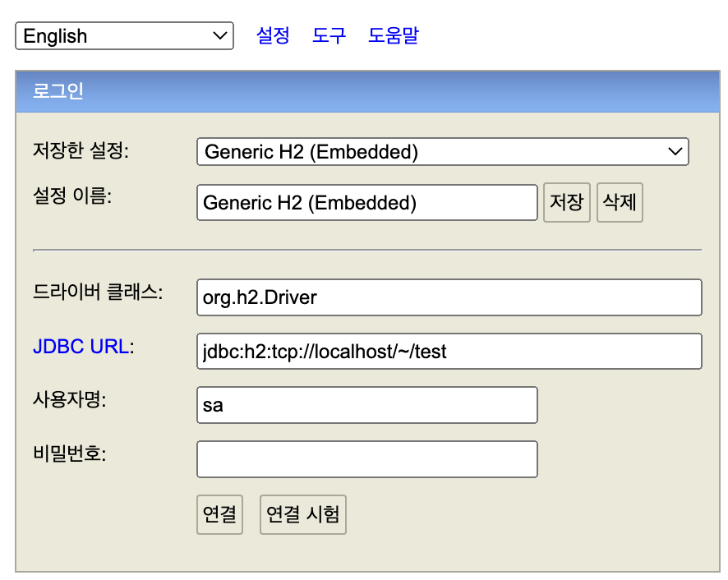
Task: Click the 연결 (Connect) button
Action: (219, 514)
